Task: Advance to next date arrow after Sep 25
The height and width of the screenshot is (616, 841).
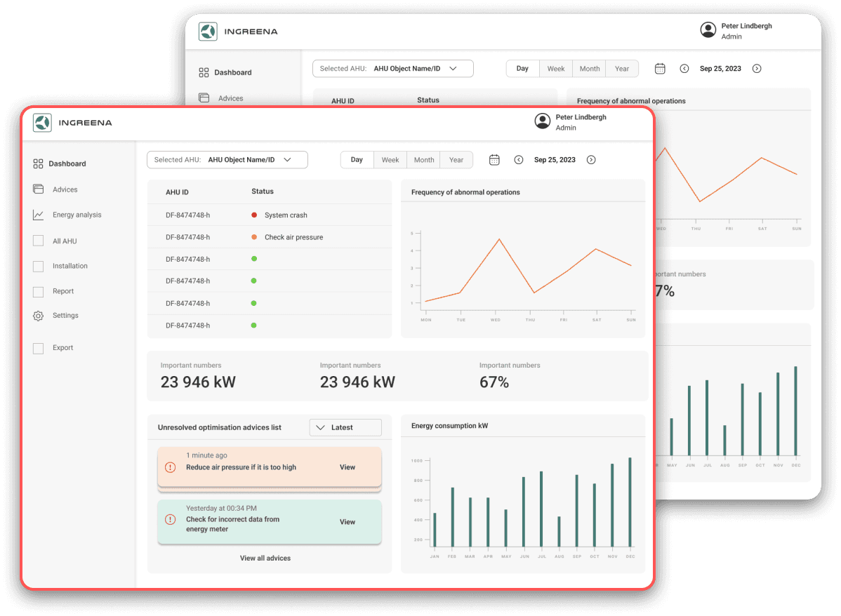Action: pos(591,160)
